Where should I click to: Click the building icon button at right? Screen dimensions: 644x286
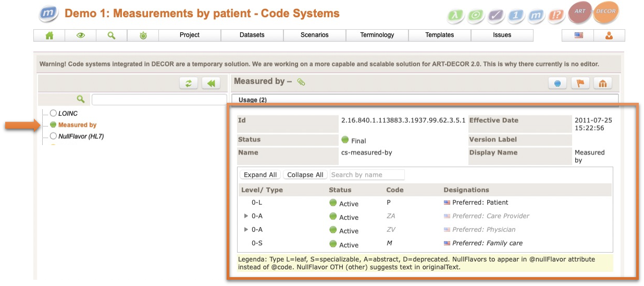point(603,83)
